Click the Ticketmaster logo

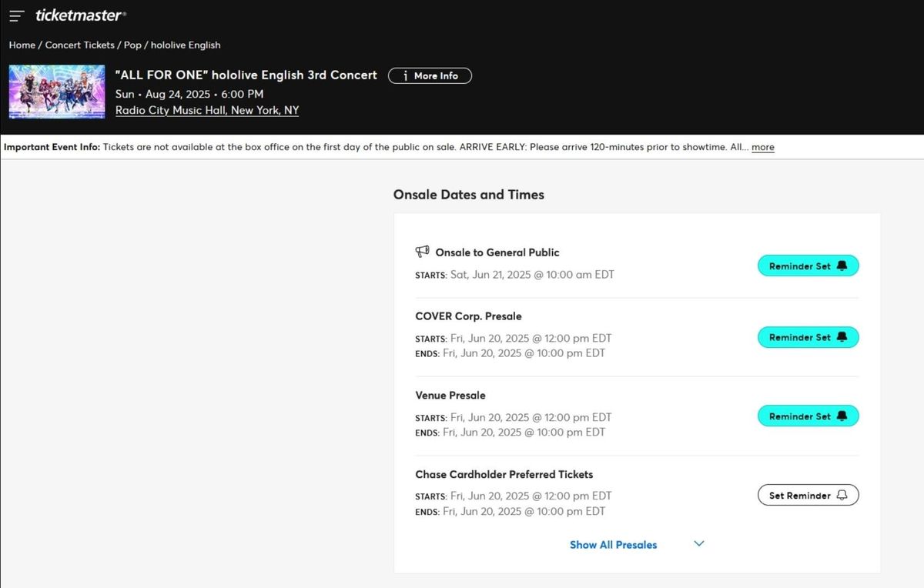[81, 15]
